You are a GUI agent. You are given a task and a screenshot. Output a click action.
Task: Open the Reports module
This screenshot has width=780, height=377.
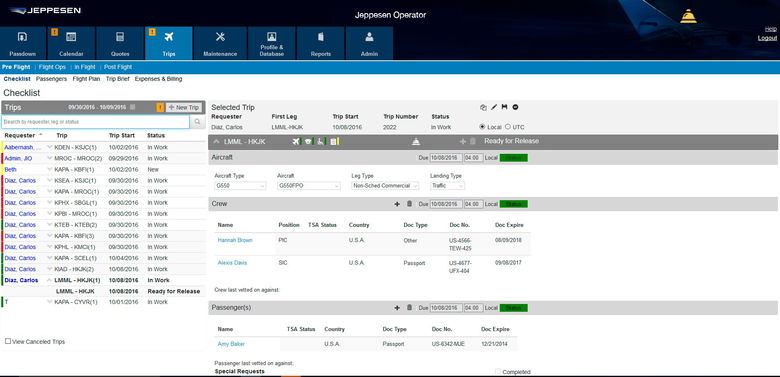coord(320,43)
